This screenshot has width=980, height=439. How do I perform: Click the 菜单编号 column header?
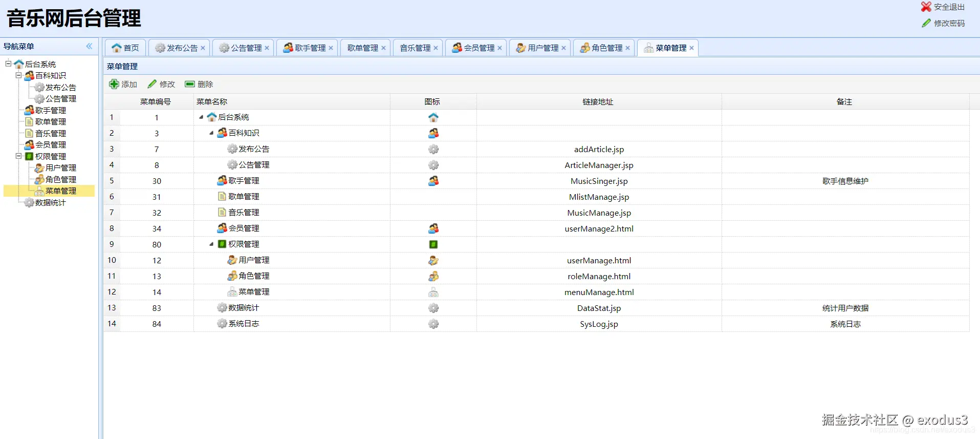pos(156,102)
